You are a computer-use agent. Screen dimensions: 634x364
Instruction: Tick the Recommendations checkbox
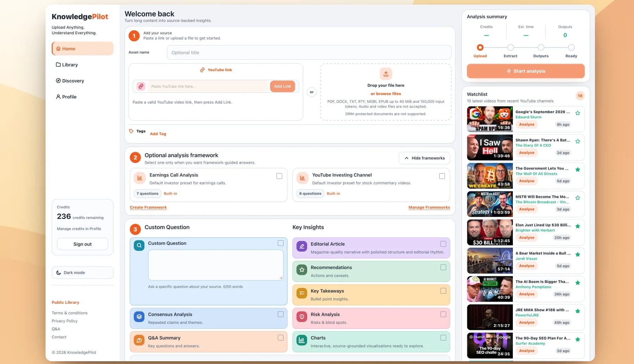coord(443,267)
